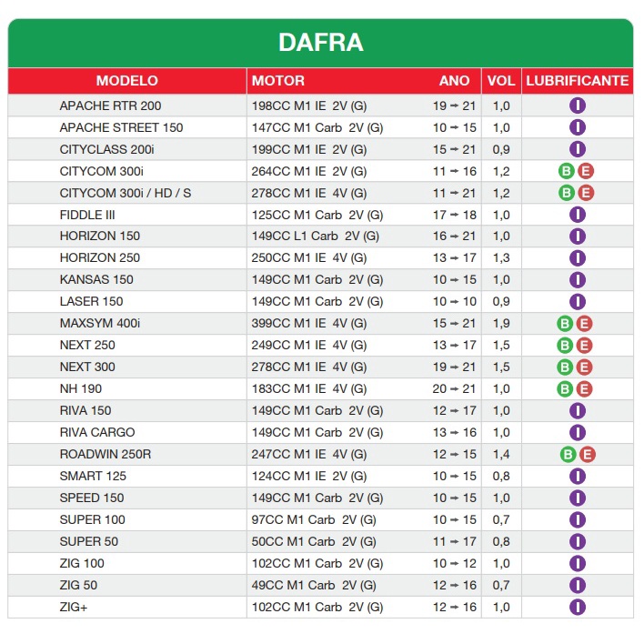Click the purple I icon for FIDDLE III
Image resolution: width=644 pixels, height=644 pixels.
577,215
